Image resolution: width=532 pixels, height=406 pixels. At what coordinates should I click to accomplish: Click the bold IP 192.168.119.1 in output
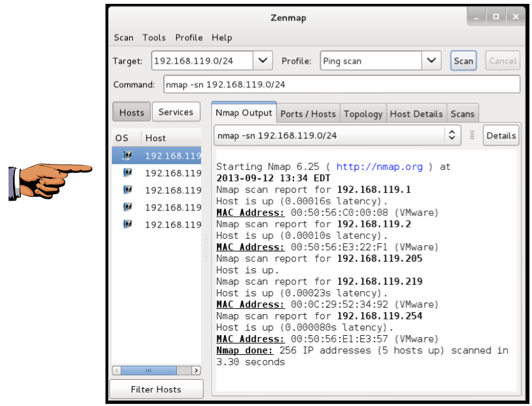tap(374, 190)
